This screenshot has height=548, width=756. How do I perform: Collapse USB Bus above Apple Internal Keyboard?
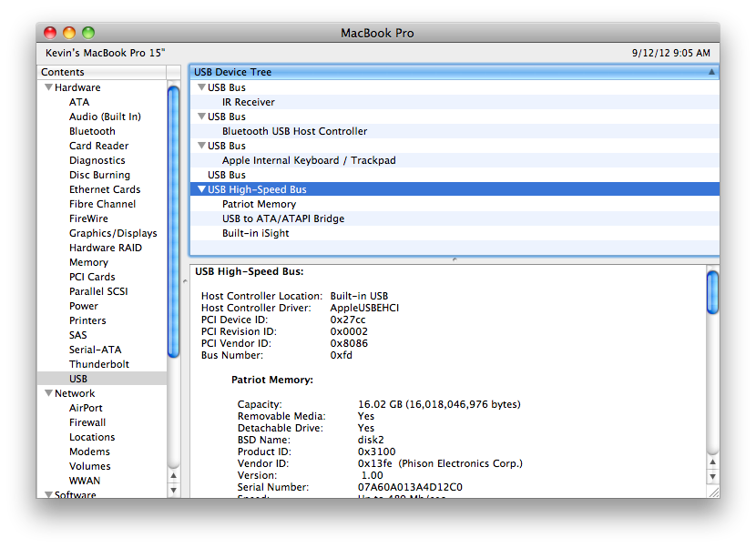tap(201, 146)
